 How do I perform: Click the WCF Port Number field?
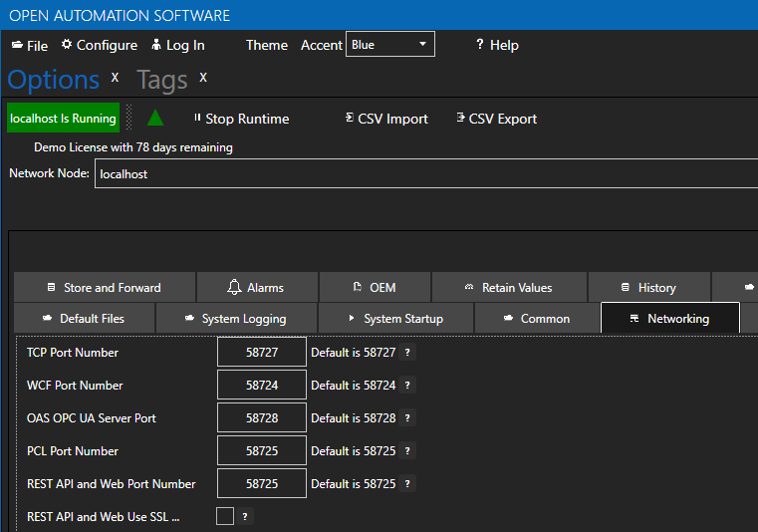click(262, 385)
